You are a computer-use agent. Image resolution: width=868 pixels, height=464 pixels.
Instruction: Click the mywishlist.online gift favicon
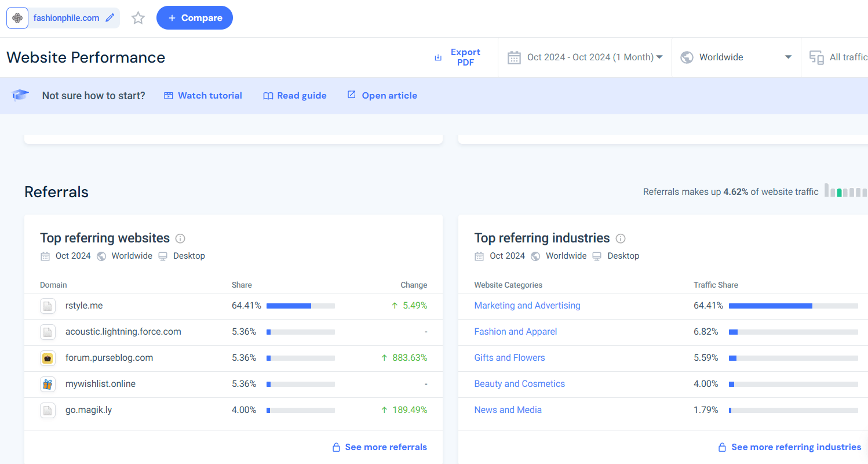click(x=48, y=384)
